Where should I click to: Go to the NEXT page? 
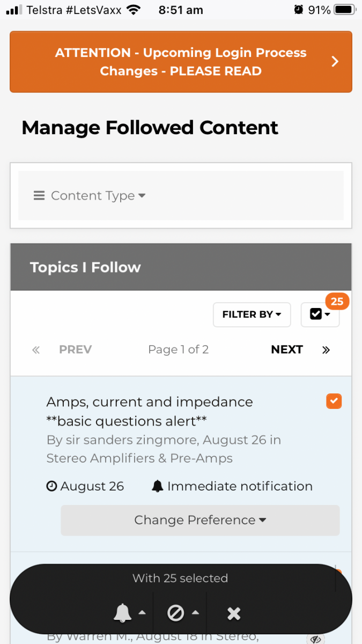pos(287,350)
